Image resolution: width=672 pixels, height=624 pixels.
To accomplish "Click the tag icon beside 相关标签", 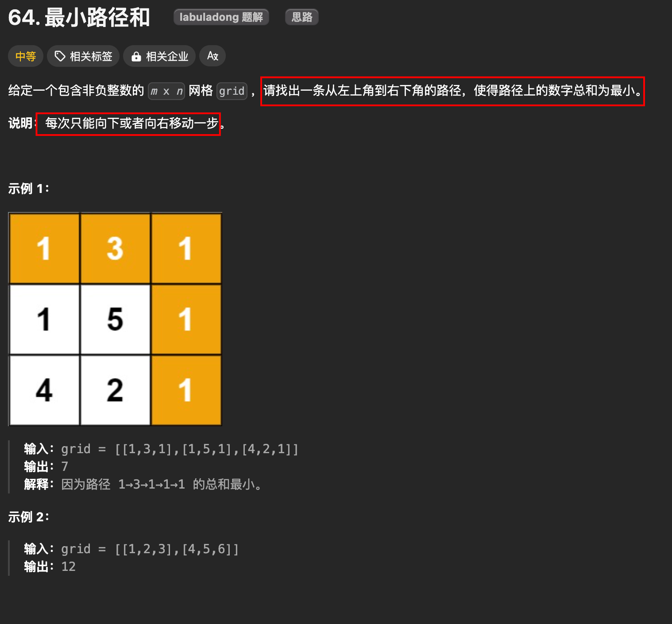I will [60, 56].
